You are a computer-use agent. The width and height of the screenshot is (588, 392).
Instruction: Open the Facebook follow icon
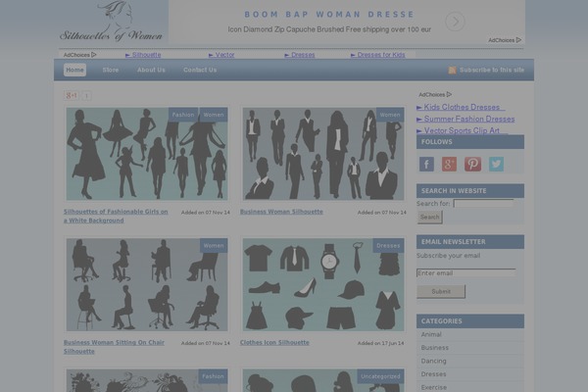pyautogui.click(x=426, y=164)
